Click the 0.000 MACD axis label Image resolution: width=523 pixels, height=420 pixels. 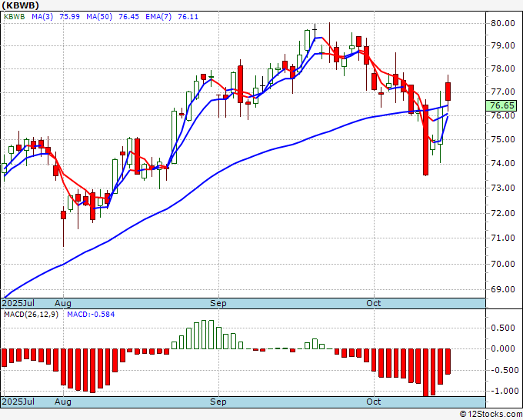505,348
